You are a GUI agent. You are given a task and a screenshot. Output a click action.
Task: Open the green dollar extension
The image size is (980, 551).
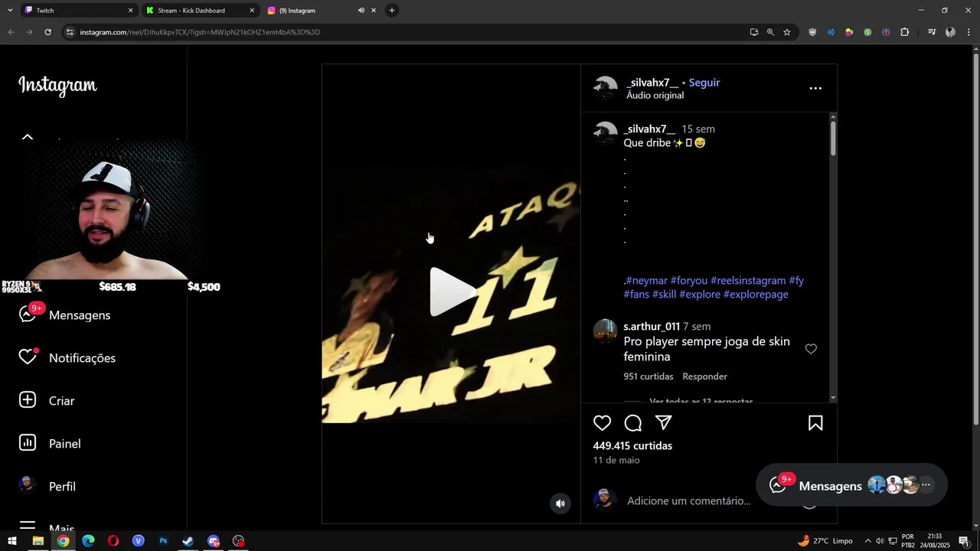click(x=867, y=32)
